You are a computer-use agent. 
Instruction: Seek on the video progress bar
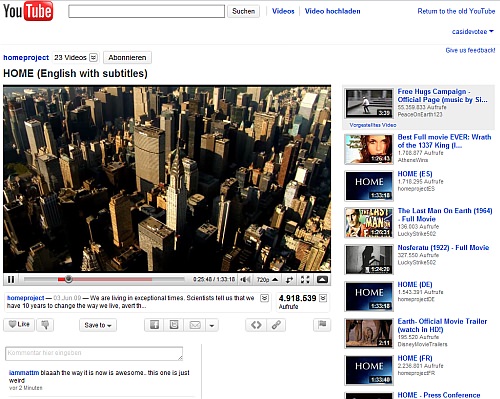(x=104, y=279)
